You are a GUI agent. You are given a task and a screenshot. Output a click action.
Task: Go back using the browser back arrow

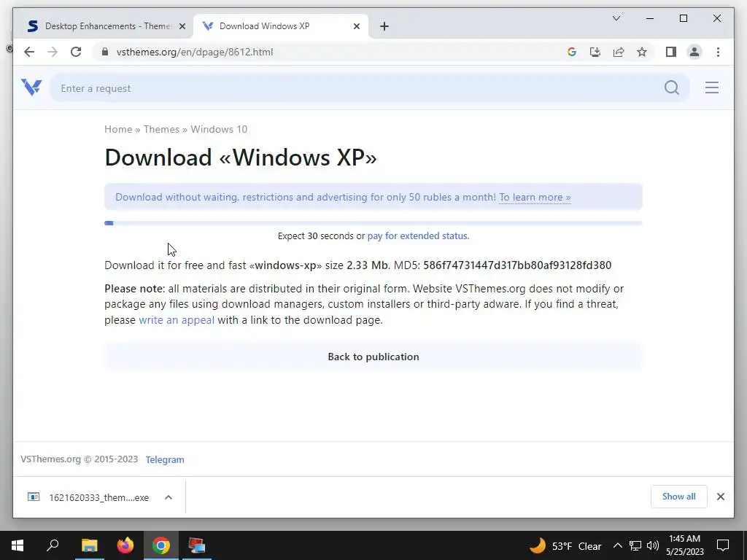pos(29,52)
